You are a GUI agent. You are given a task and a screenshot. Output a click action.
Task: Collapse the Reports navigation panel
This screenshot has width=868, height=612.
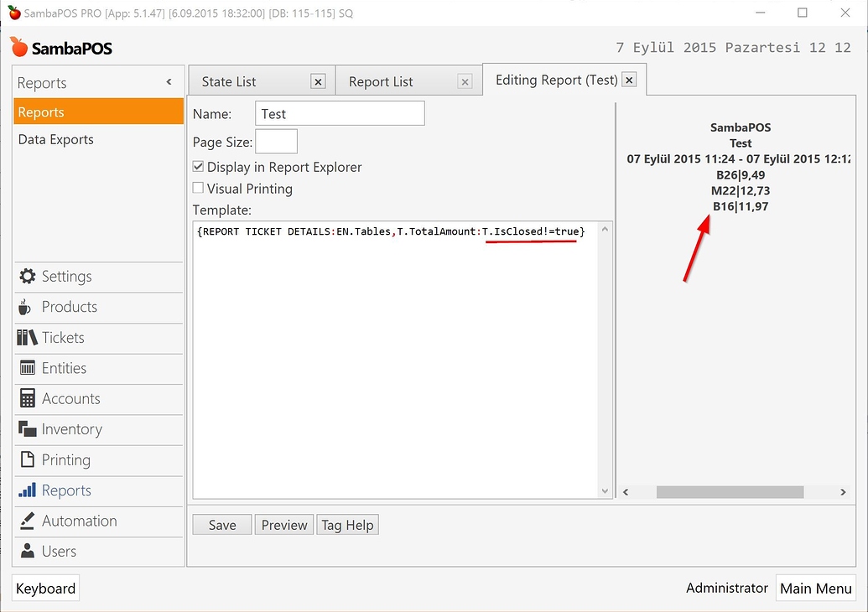pos(169,82)
